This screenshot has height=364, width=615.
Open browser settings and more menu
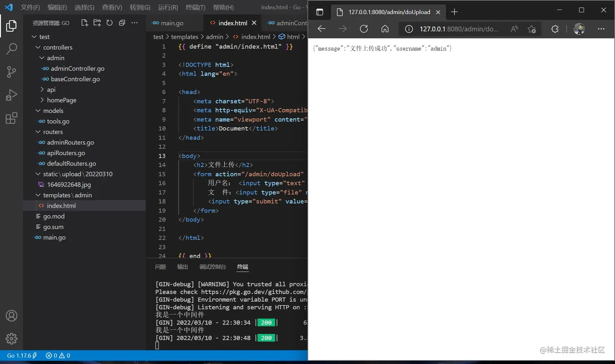pyautogui.click(x=601, y=29)
